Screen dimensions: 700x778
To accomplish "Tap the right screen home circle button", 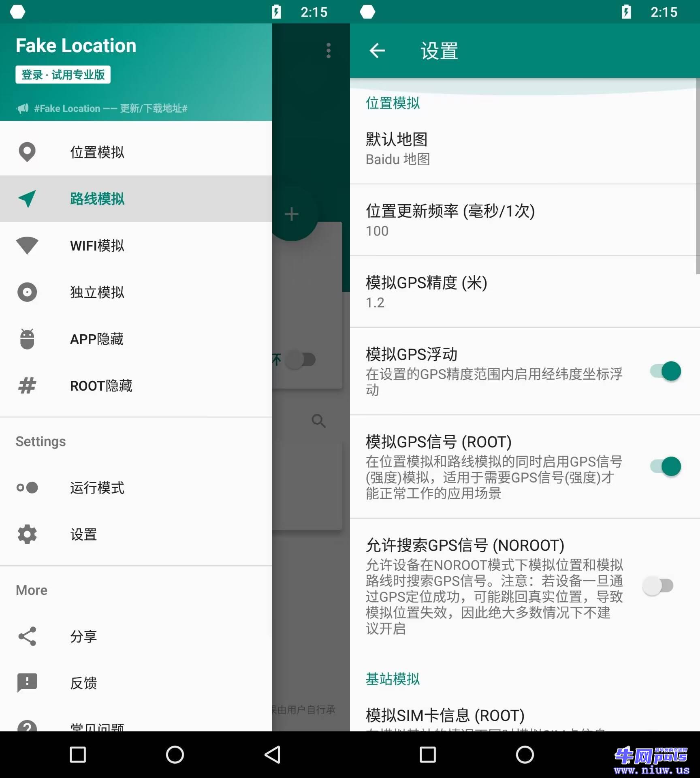I will [x=525, y=755].
